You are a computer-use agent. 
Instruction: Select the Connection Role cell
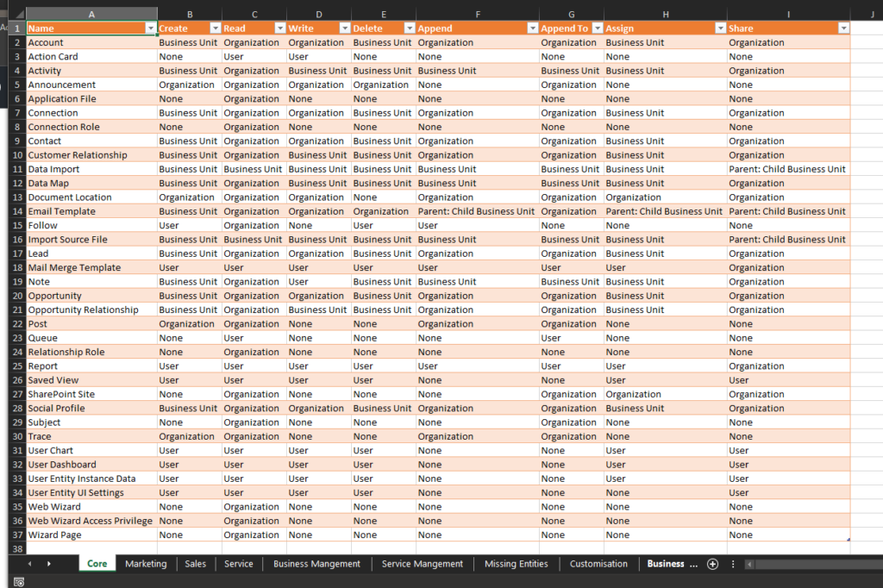click(x=91, y=127)
